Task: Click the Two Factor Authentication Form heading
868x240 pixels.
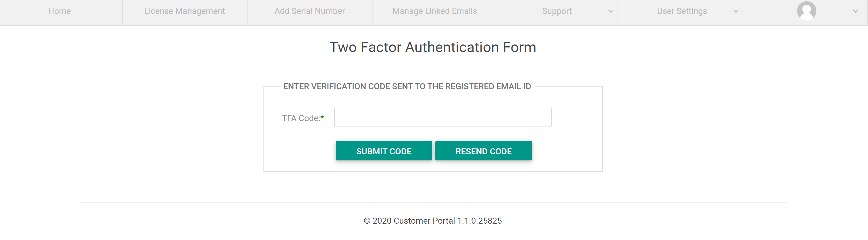Action: tap(433, 47)
